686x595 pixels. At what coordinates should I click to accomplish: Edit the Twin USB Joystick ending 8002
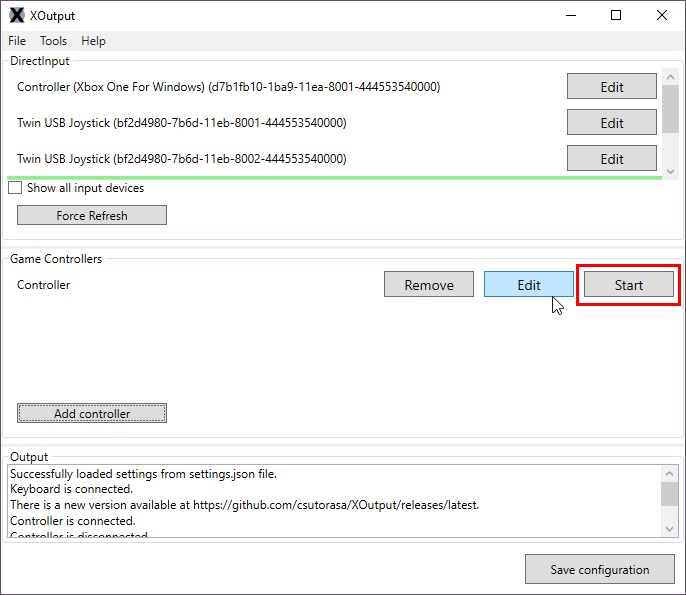point(612,158)
